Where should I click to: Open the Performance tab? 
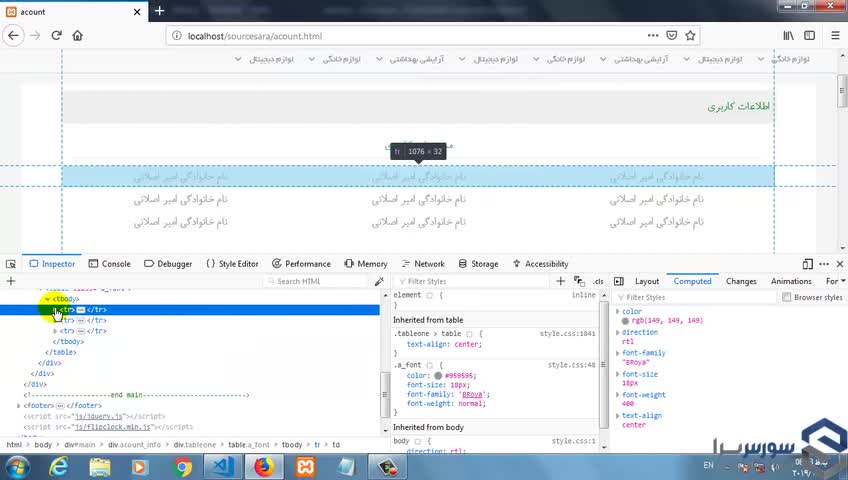pyautogui.click(x=301, y=264)
